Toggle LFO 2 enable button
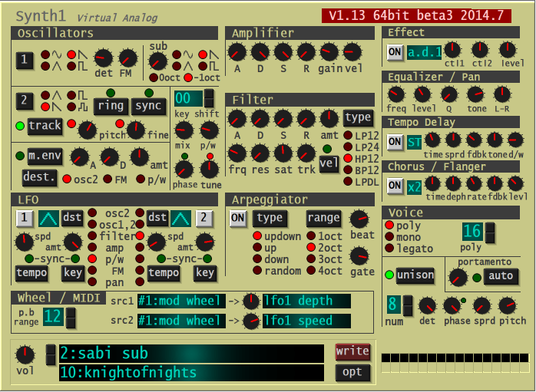This screenshot has width=536, height=392. 204,219
